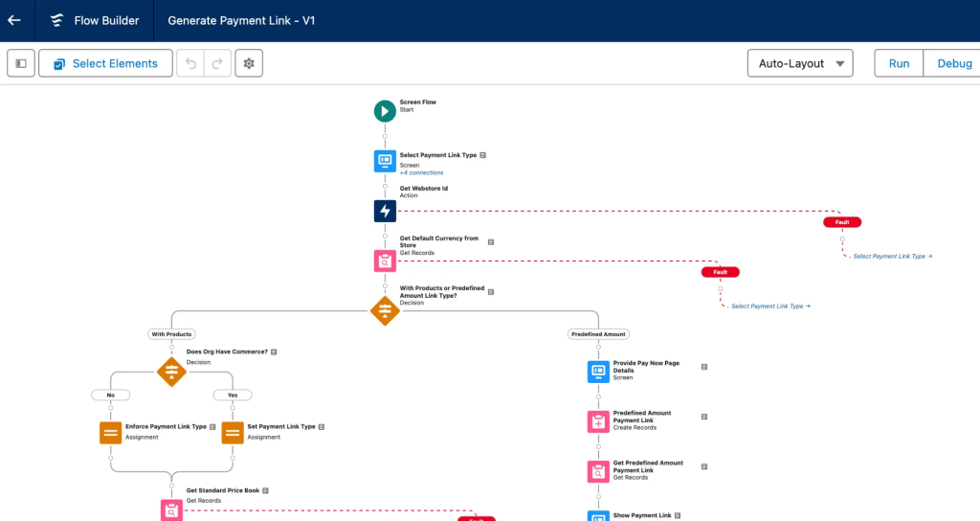Click the Flow Builder logo icon
The image size is (980, 521).
[56, 21]
